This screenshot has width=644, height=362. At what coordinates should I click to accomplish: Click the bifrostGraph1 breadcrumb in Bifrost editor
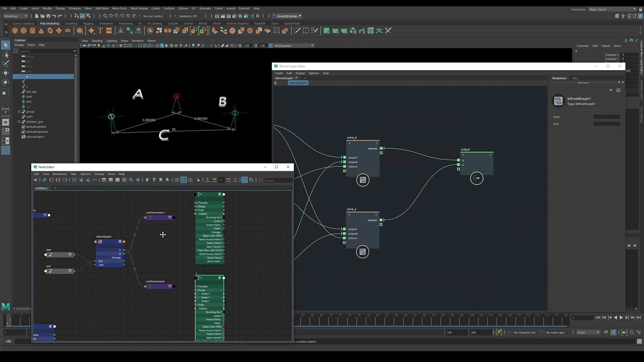tap(297, 83)
